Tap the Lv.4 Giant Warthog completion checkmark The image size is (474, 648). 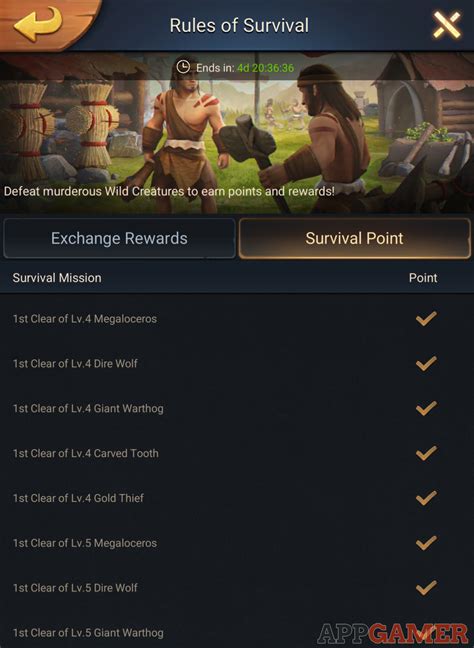(x=426, y=408)
